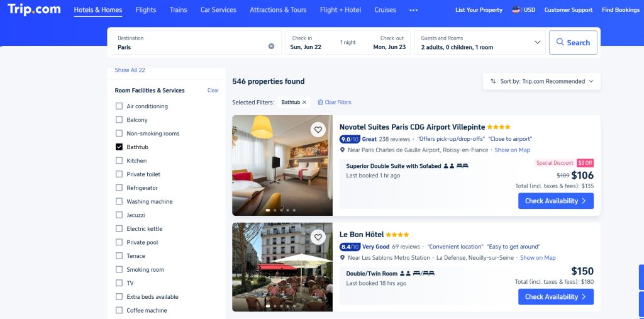Click the Trip.com logo

(x=34, y=9)
